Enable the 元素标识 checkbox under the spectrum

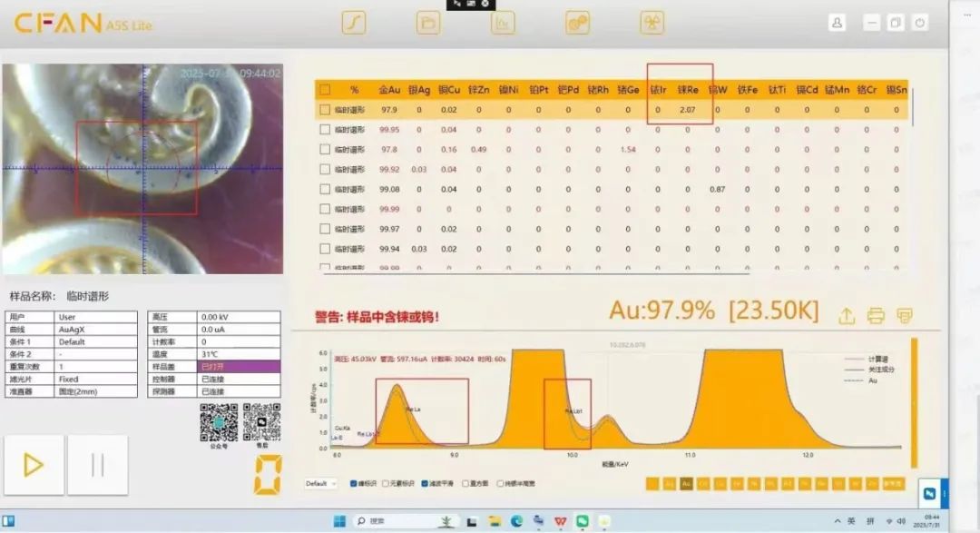pos(384,483)
